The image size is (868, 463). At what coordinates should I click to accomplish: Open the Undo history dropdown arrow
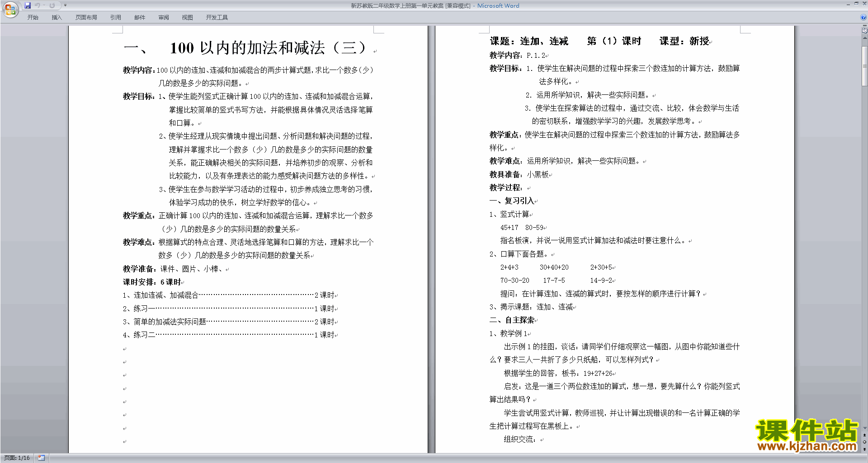[x=44, y=5]
